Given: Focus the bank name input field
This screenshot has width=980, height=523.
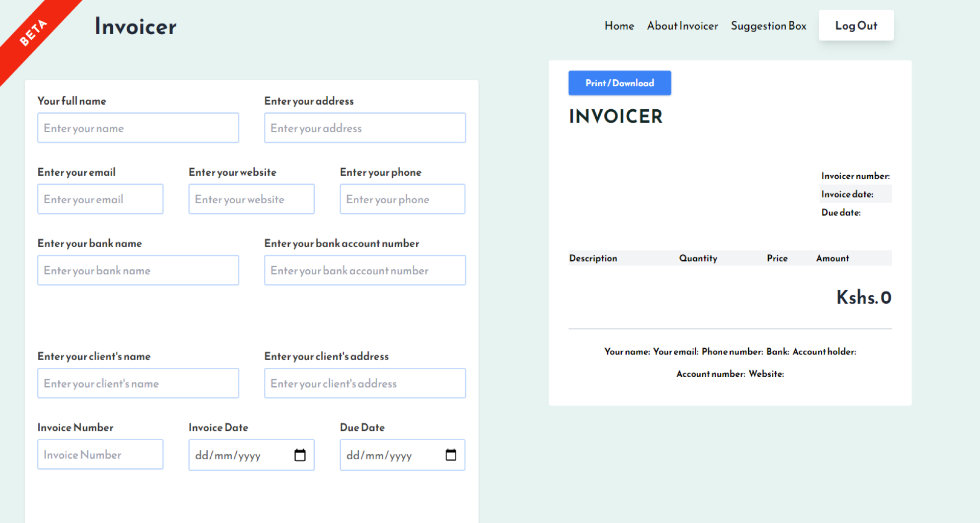Looking at the screenshot, I should click(x=138, y=270).
